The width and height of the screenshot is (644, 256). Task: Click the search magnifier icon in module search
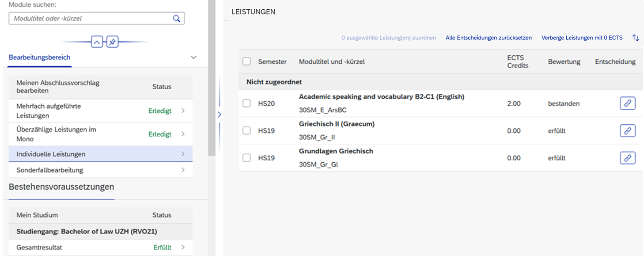pyautogui.click(x=176, y=19)
